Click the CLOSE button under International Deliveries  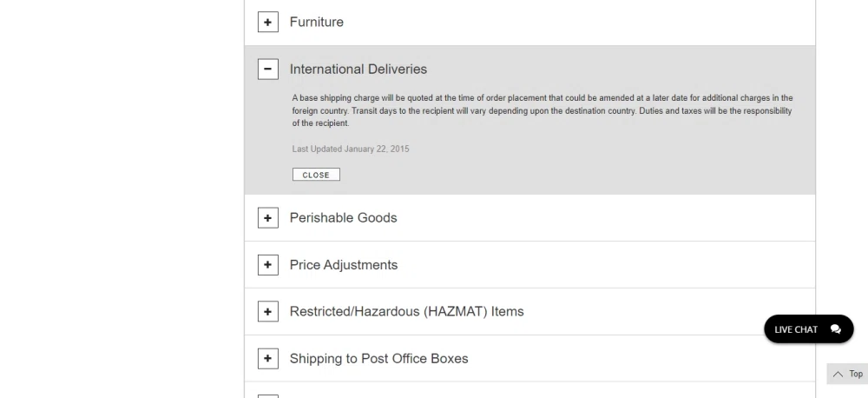(316, 175)
